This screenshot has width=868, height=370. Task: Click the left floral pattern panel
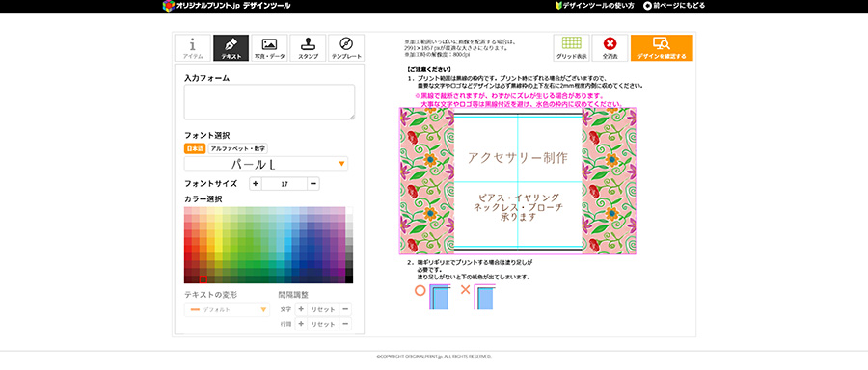(x=426, y=181)
